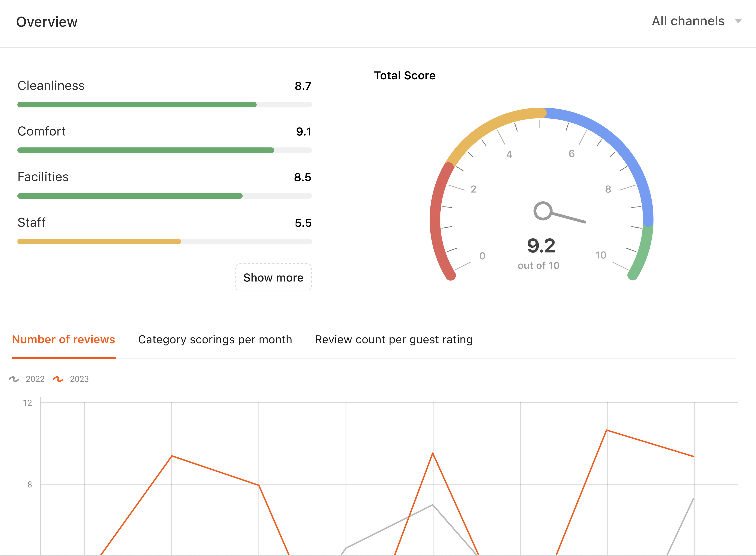
Task: Expand categories with Show more
Action: (x=273, y=277)
